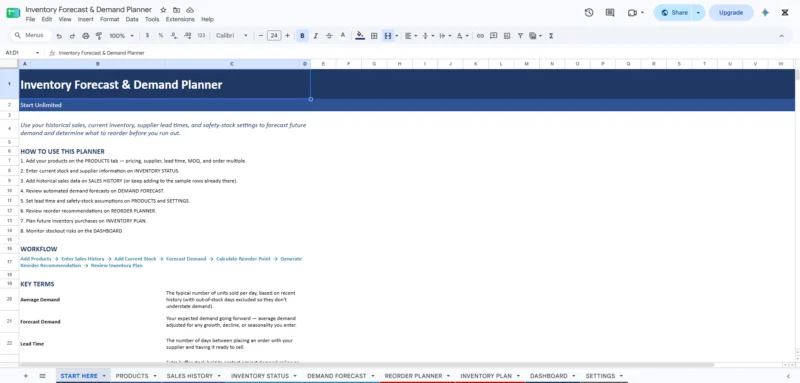800x383 pixels.
Task: Open the Insert menu
Action: tap(85, 19)
